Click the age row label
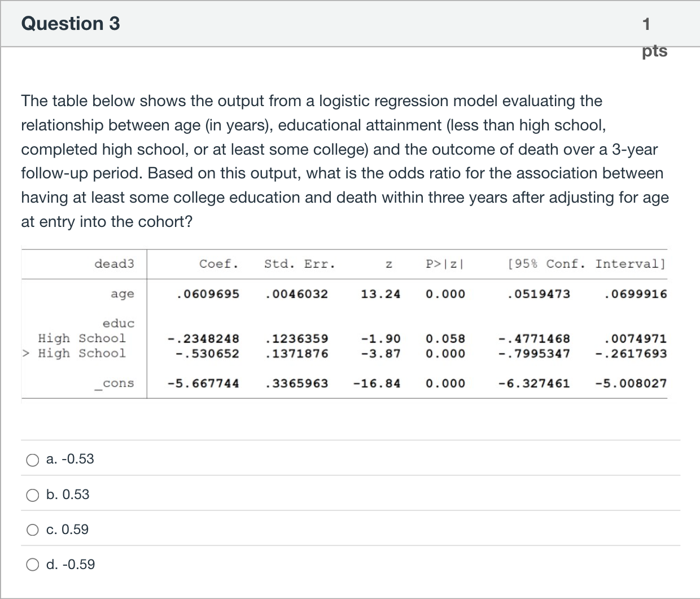This screenshot has width=700, height=599. coord(123,294)
